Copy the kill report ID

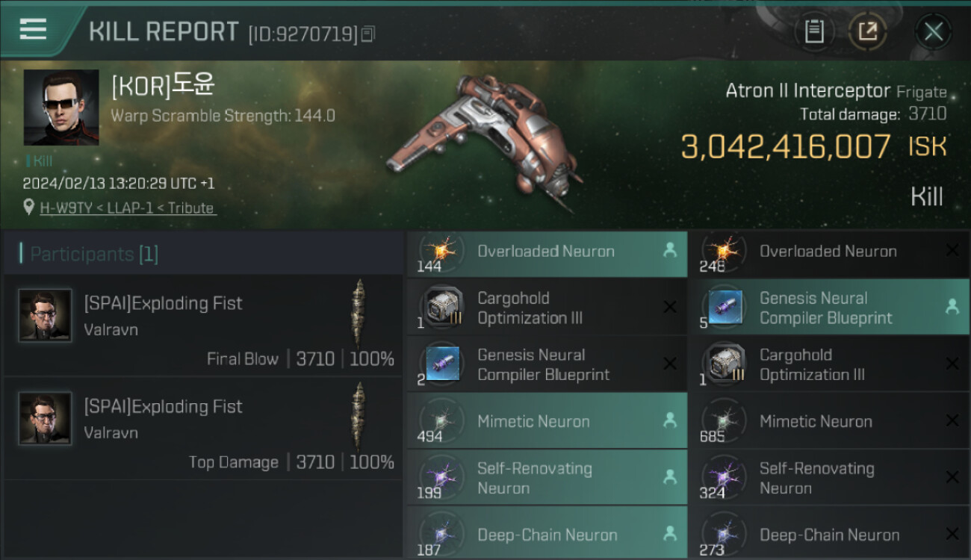click(368, 34)
